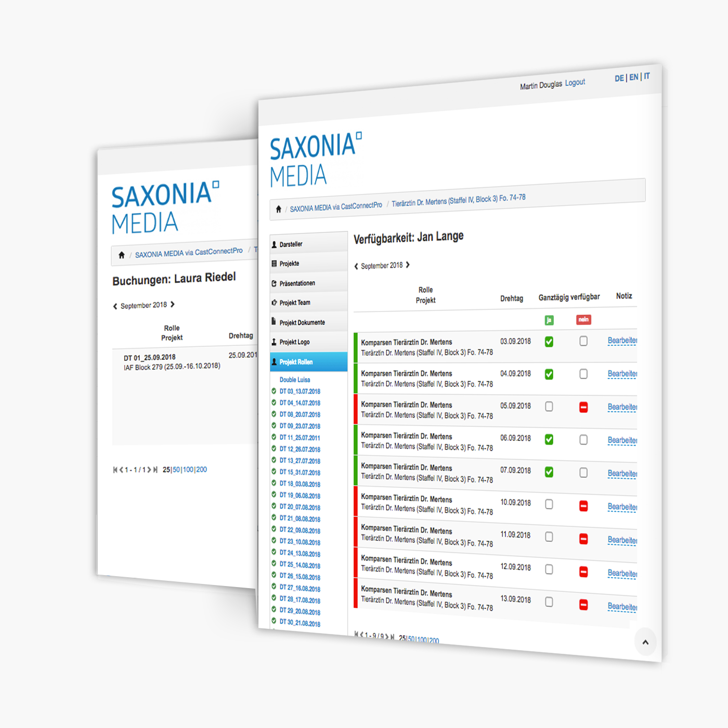
Task: Click the home icon in the Tierärztin breadcrumb
Action: [x=279, y=209]
